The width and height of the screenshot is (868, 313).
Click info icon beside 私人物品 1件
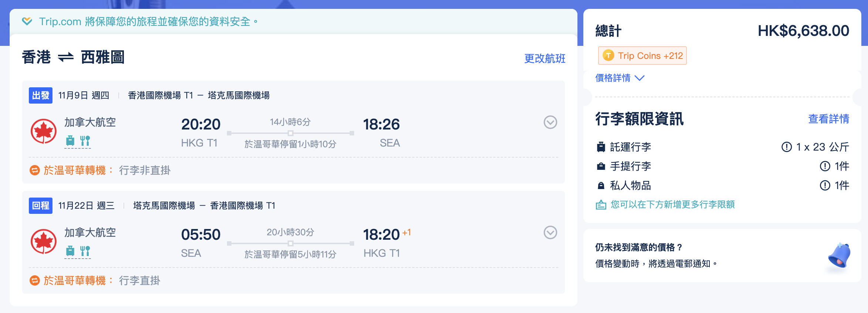coord(825,185)
